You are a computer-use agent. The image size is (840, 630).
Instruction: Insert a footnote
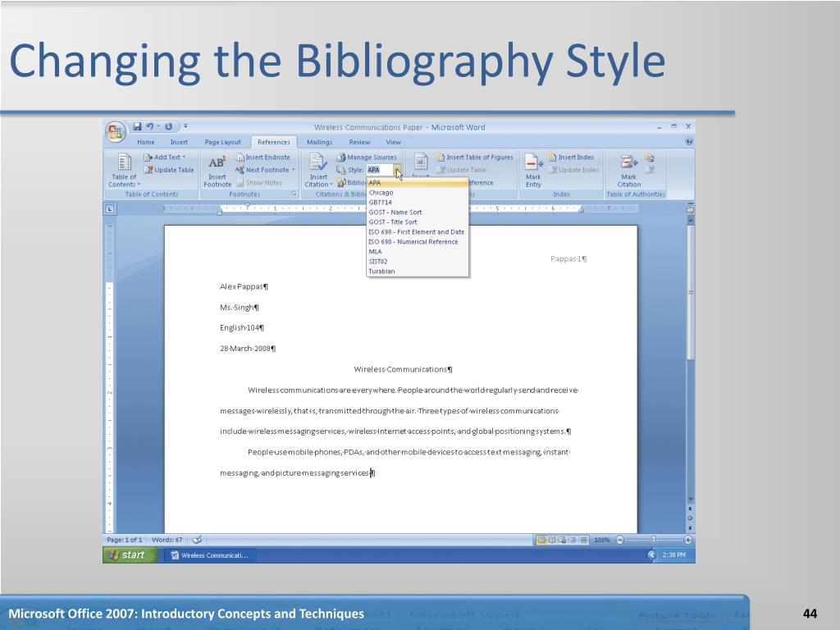pos(217,171)
